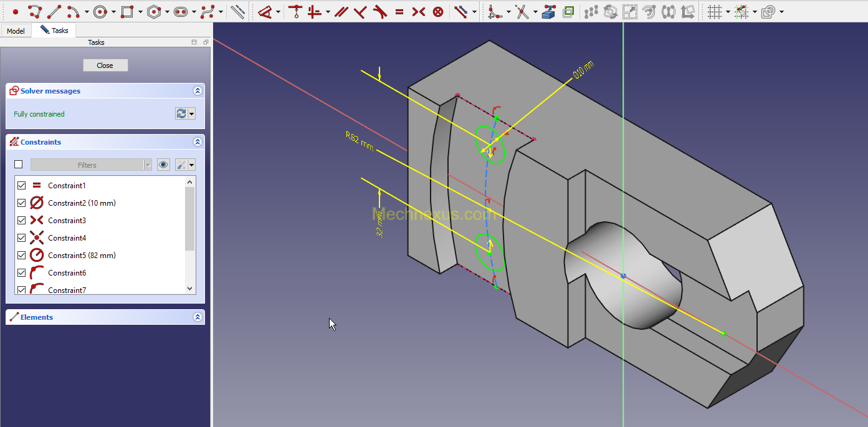
Task: Click the Perpendicular constraint icon
Action: coord(360,11)
